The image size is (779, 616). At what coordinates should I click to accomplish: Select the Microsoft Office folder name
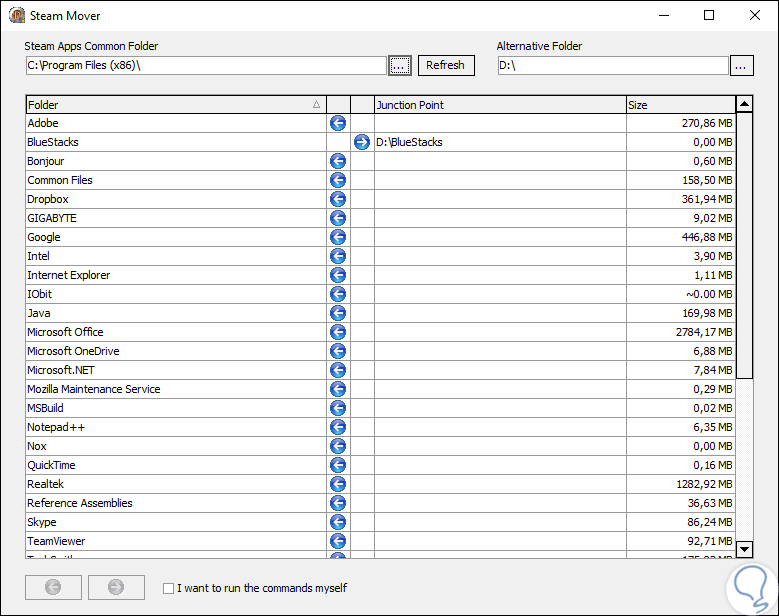(x=65, y=332)
